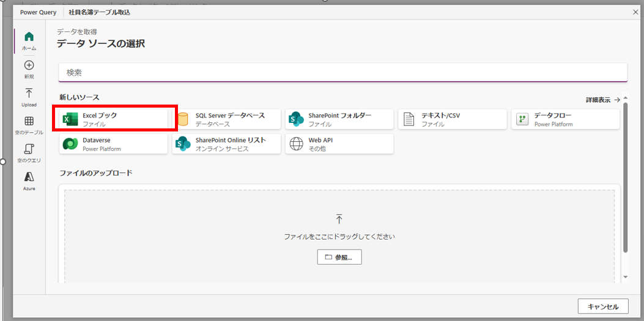Select SQL Server データベース source

point(226,119)
